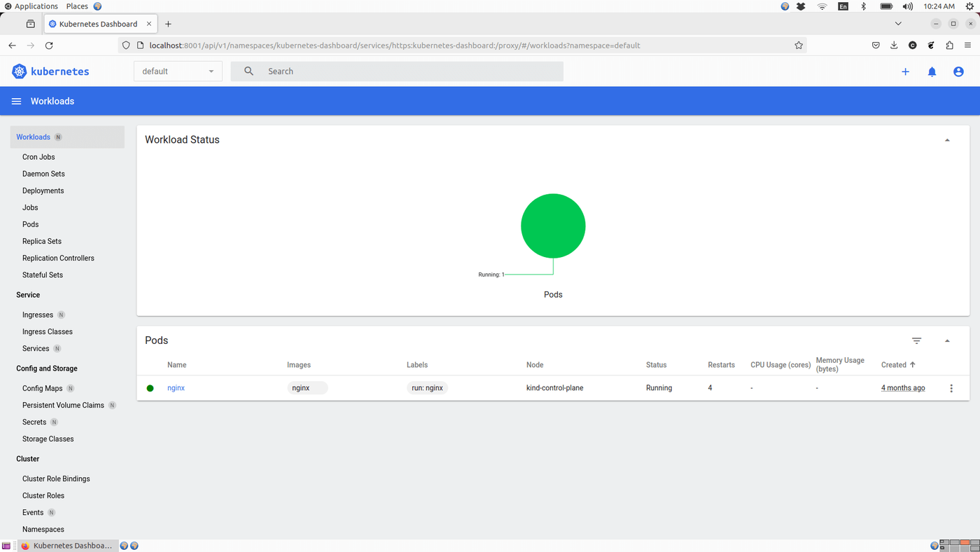Open Services in sidebar

(36, 349)
